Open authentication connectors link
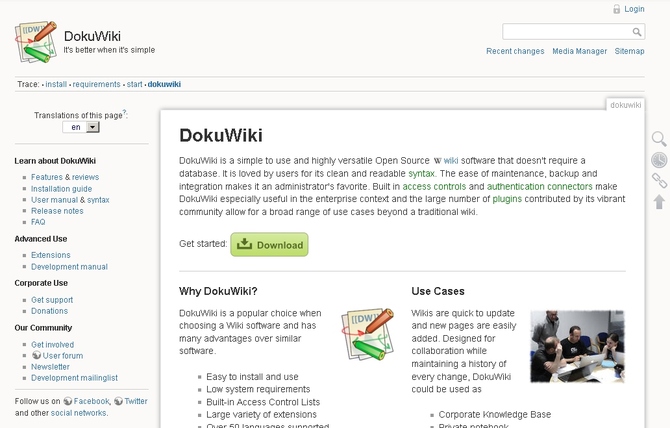Screen dimensions: 670x428 pyautogui.click(x=540, y=186)
